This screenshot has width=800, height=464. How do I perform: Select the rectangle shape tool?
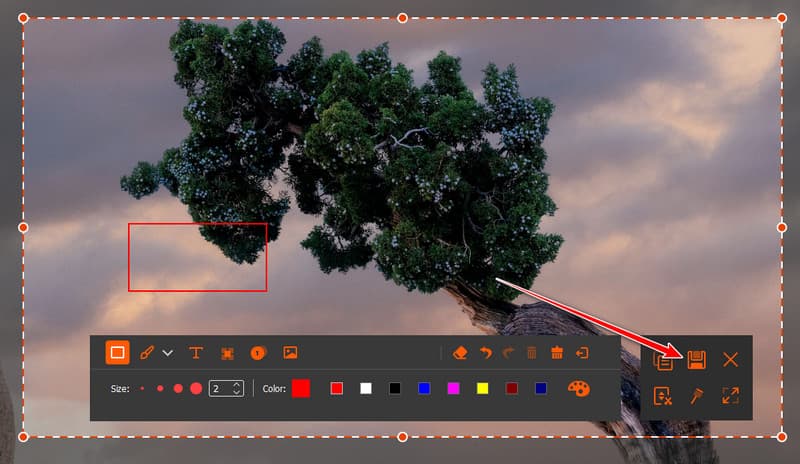coord(117,353)
